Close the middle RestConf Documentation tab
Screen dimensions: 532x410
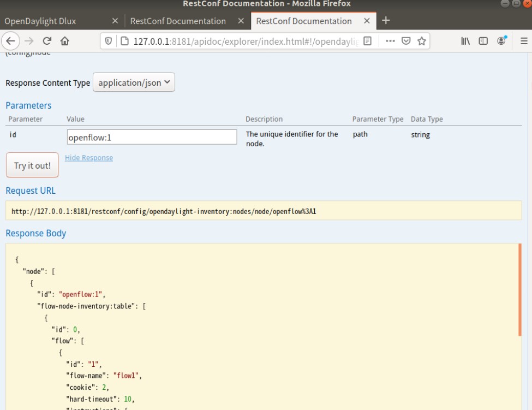coord(241,21)
